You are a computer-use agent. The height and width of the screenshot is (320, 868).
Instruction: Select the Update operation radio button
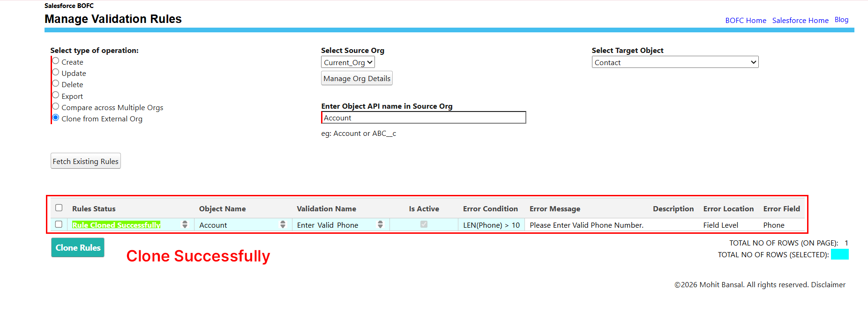point(56,72)
